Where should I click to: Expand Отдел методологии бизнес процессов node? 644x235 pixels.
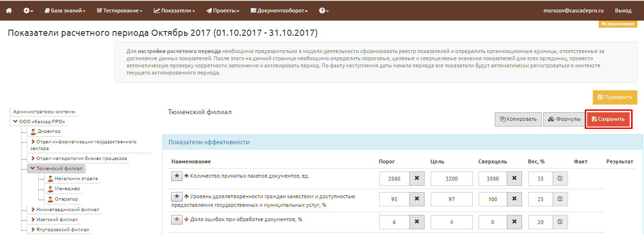33,158
